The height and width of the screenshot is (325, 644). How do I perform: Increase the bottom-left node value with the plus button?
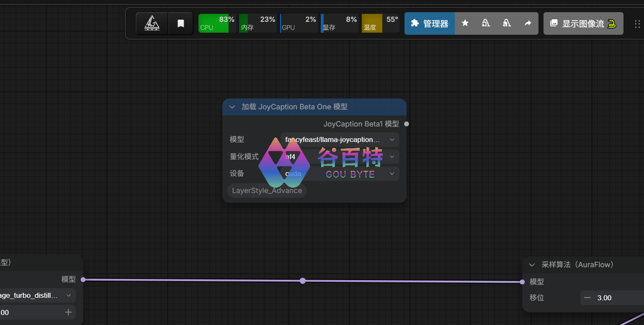pyautogui.click(x=68, y=312)
